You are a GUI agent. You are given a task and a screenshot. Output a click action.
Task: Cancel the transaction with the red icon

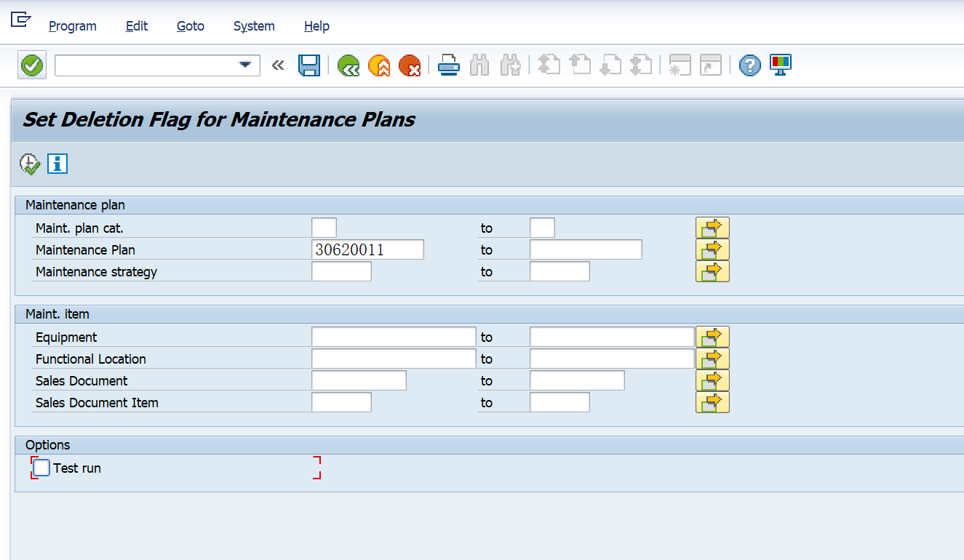pyautogui.click(x=410, y=65)
